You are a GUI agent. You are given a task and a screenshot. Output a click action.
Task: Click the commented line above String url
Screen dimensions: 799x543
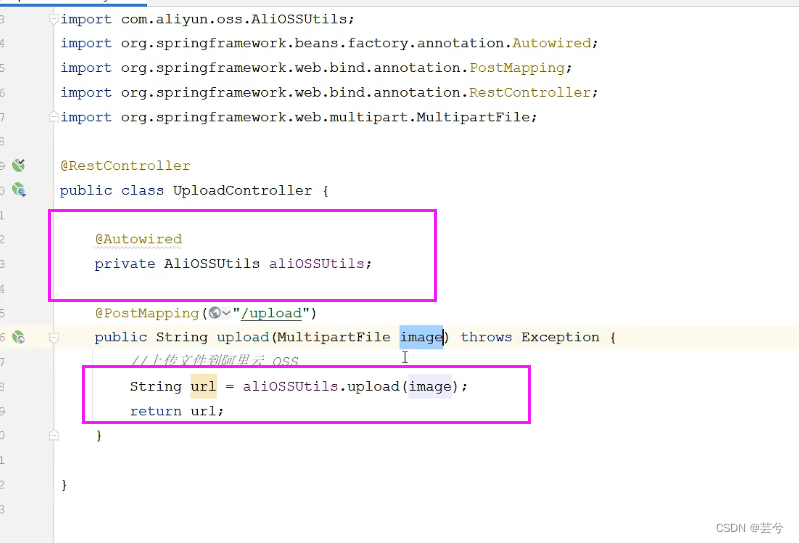[214, 361]
